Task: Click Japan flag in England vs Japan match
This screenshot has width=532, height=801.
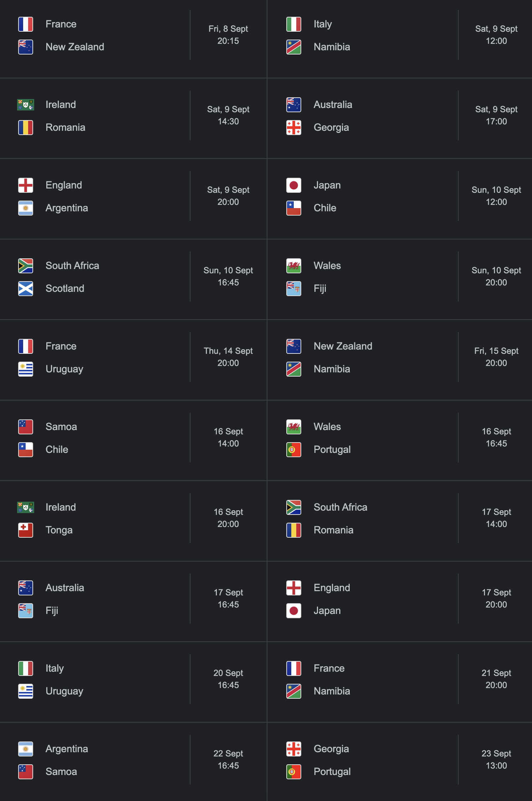Action: [x=294, y=611]
